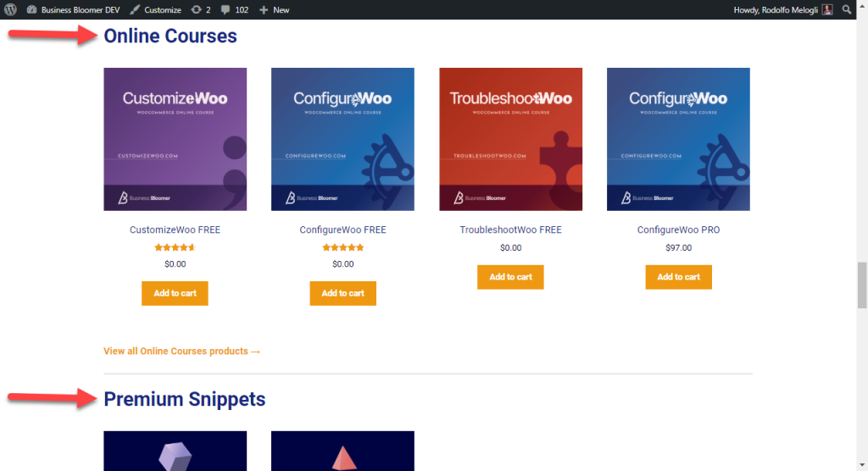The width and height of the screenshot is (868, 471).
Task: Click the scrollbar down arrow
Action: click(862, 465)
